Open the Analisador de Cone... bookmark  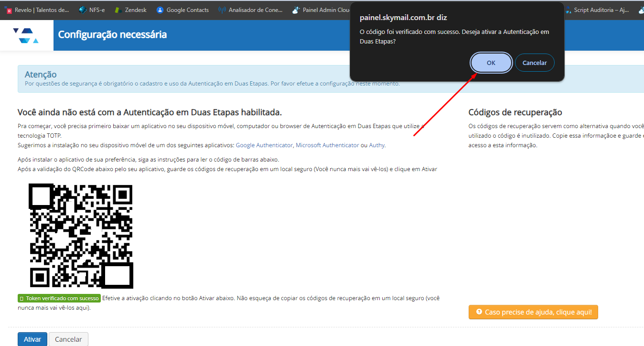(250, 10)
